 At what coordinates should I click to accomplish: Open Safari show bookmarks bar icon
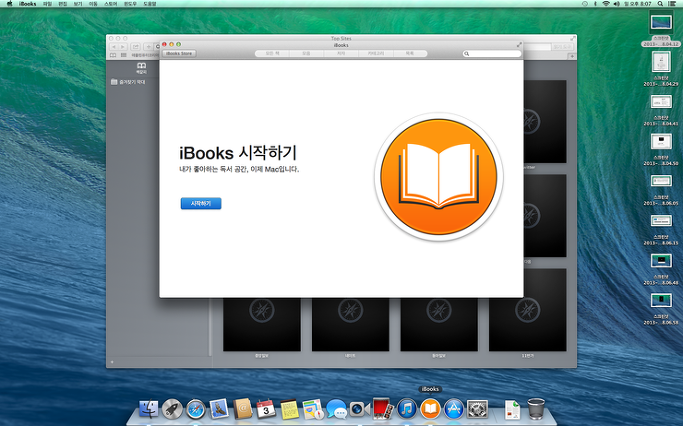[113, 55]
